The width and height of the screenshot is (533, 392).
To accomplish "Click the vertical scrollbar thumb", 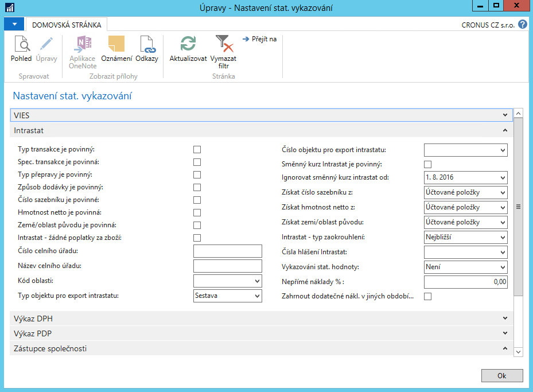I will (519, 207).
